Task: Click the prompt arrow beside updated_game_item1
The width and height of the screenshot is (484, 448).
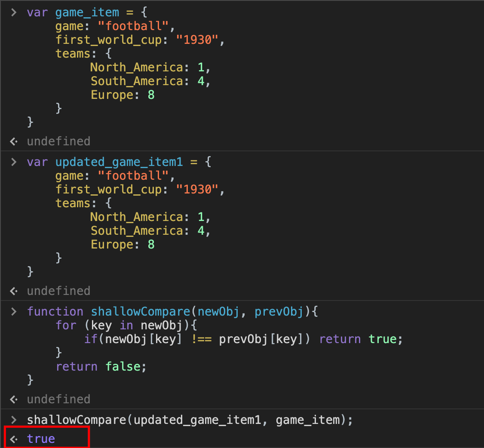Action: tap(13, 162)
